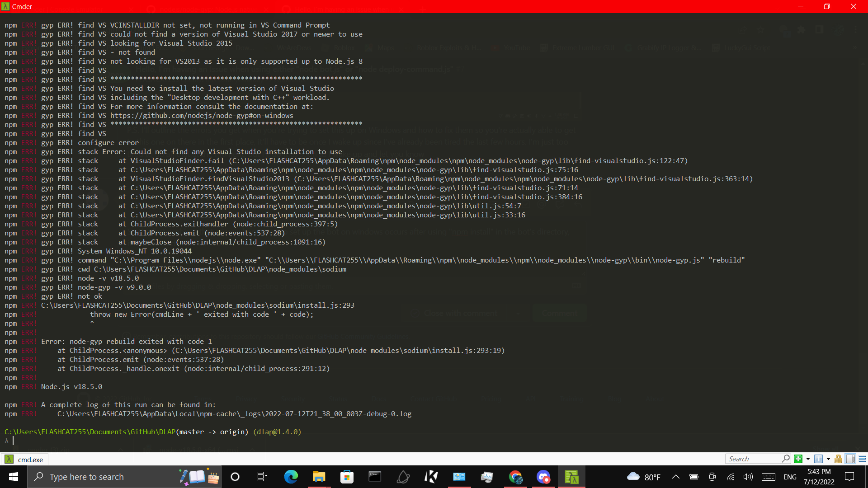Open Cmder settings hamburger menu
The image size is (868, 488).
tap(862, 459)
